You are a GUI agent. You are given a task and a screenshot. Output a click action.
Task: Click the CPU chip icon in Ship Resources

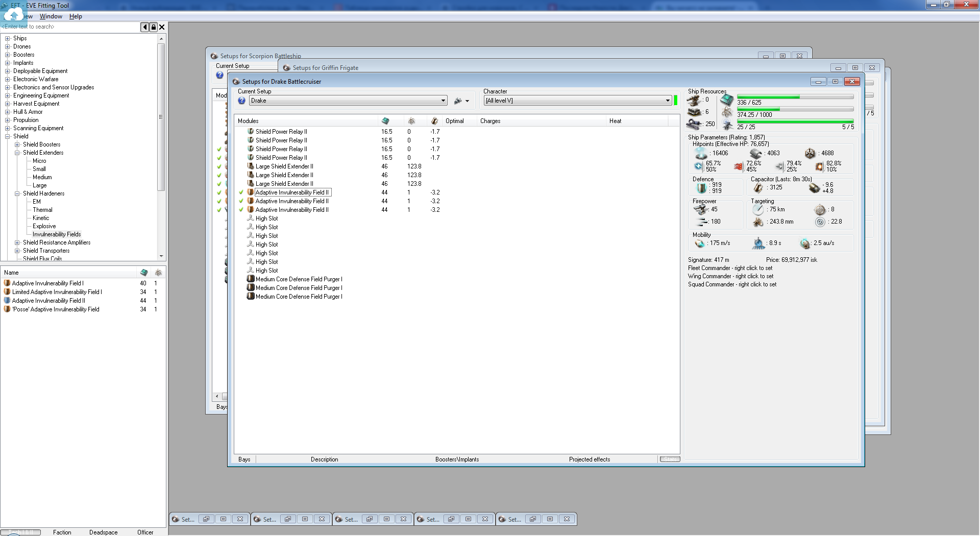coord(727,100)
